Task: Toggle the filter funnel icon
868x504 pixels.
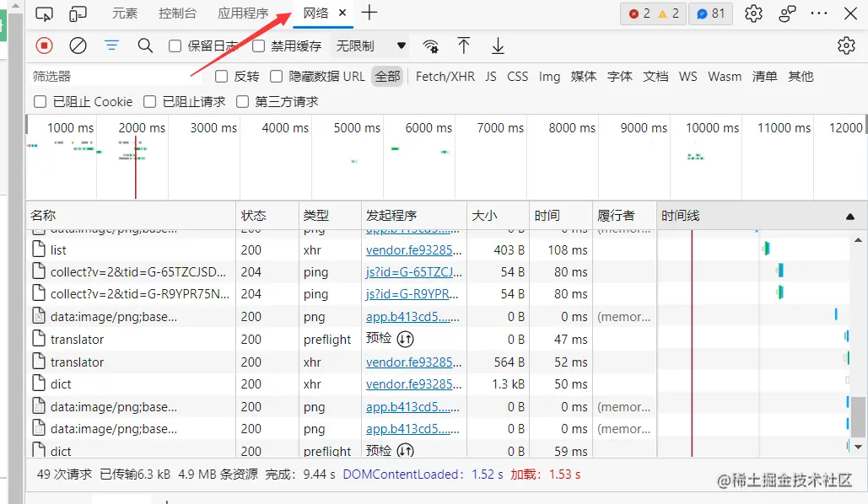Action: (112, 46)
